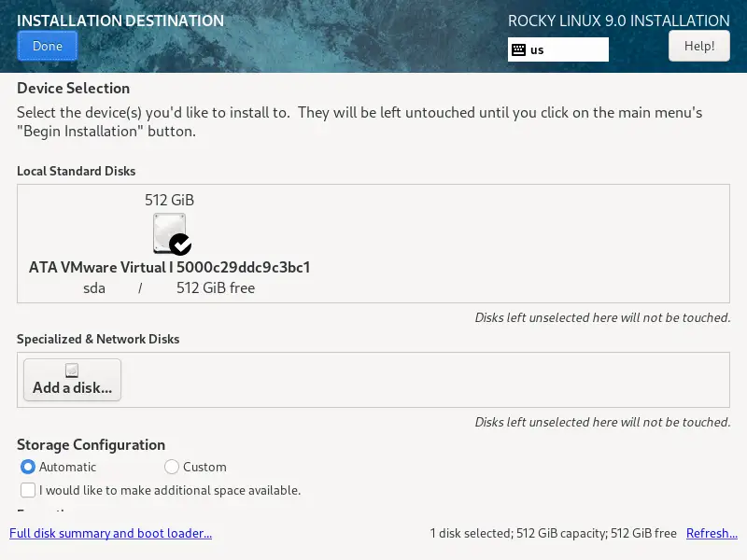The image size is (747, 560).
Task: Click the ROCKY LINUX 9.0 INSTALLATION title
Action: pos(619,21)
